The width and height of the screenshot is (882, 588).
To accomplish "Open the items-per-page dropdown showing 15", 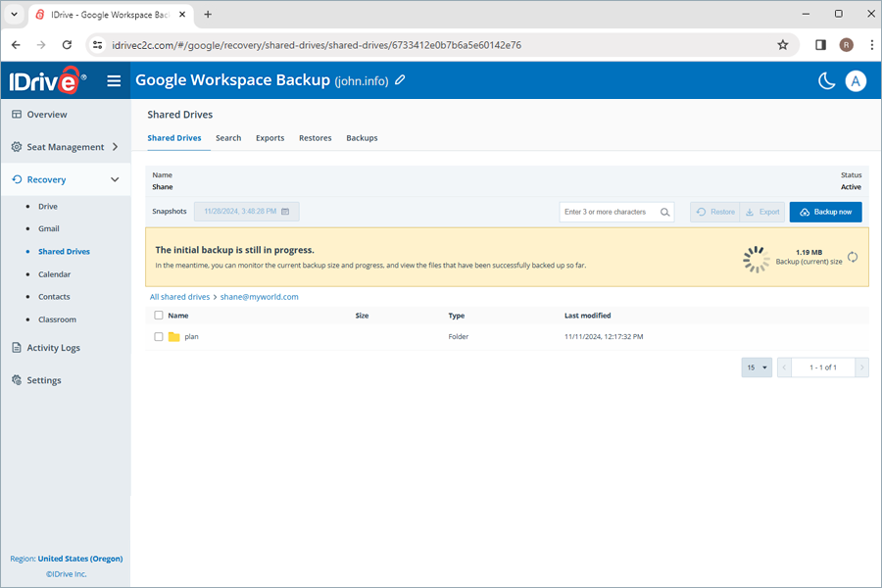I will coord(756,367).
